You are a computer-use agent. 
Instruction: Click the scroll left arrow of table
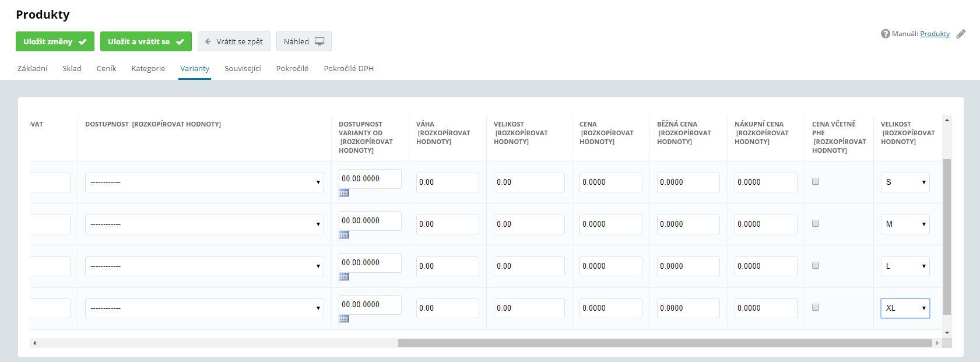[34, 343]
